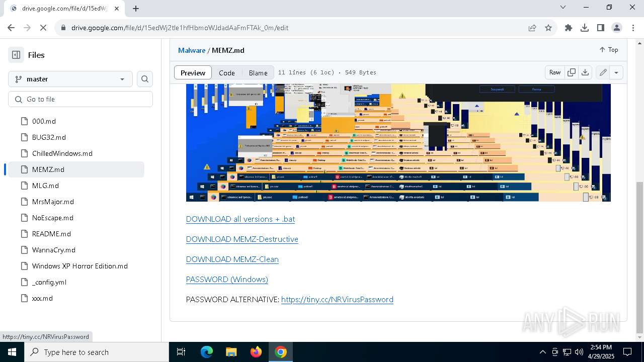Click the page vertical scrollbar
The height and width of the screenshot is (362, 644).
[639, 257]
